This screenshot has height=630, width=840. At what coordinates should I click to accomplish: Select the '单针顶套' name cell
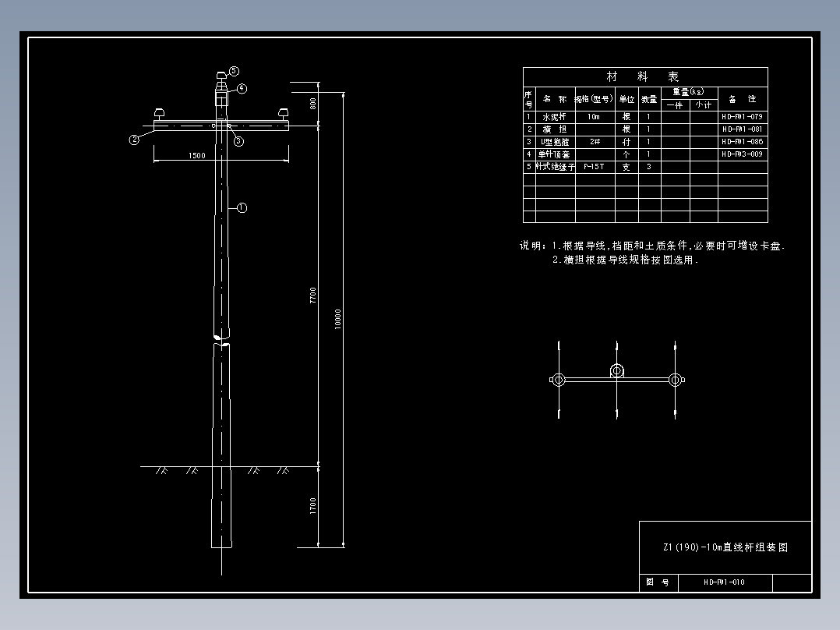[555, 154]
